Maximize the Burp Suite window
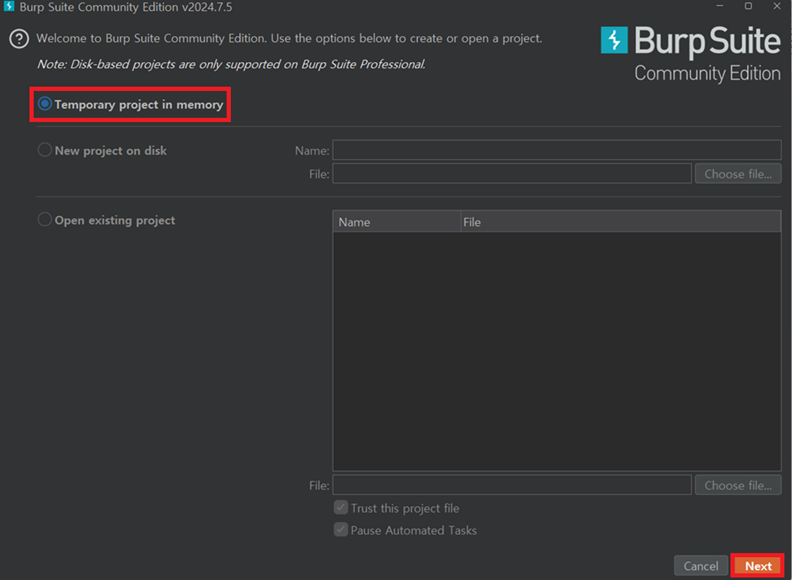Viewport: 792px width, 580px height. tap(749, 6)
